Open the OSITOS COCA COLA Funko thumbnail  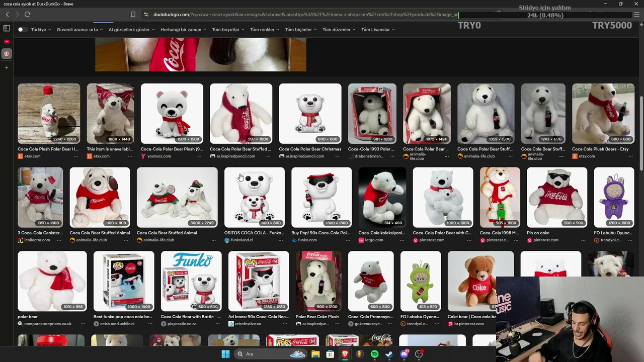(x=254, y=198)
